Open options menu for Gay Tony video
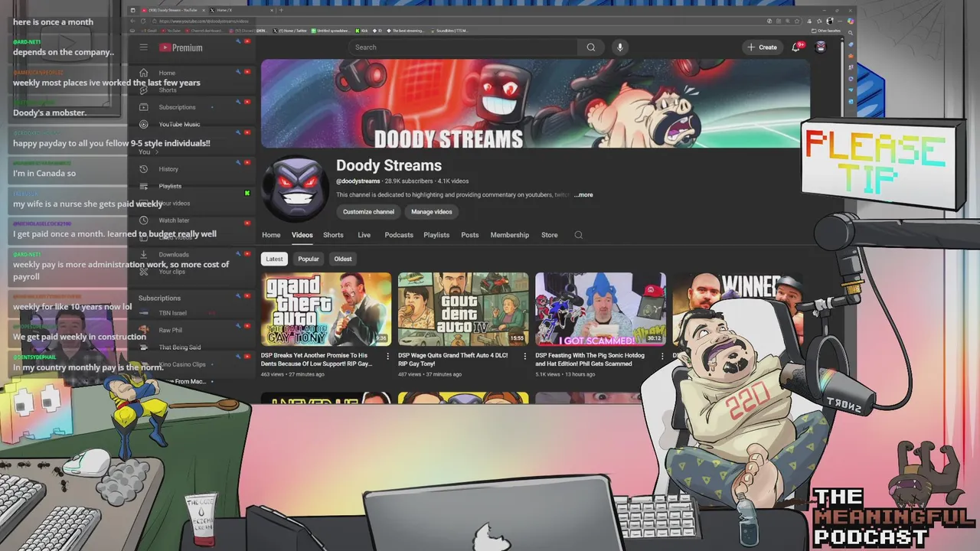The width and height of the screenshot is (980, 551). pyautogui.click(x=387, y=356)
